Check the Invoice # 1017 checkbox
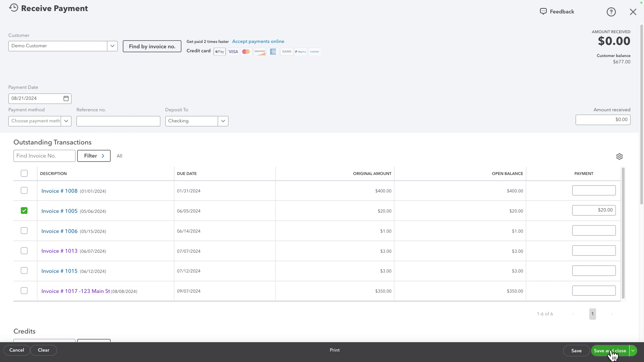The height and width of the screenshot is (362, 644). tap(24, 291)
